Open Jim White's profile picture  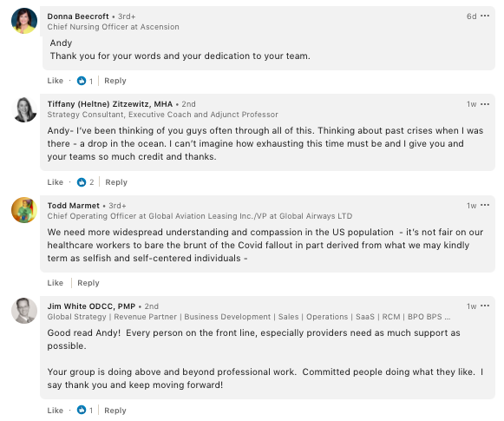pyautogui.click(x=24, y=311)
